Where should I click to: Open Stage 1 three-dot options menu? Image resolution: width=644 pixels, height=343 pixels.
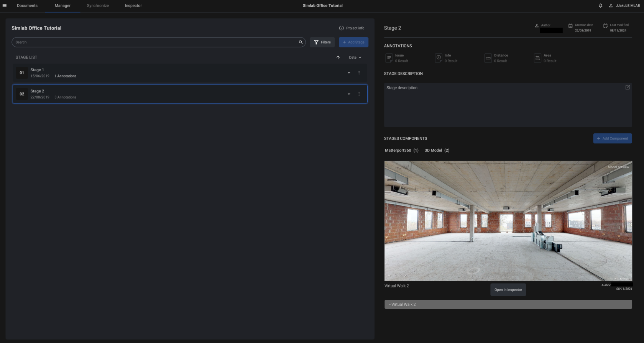coord(359,73)
